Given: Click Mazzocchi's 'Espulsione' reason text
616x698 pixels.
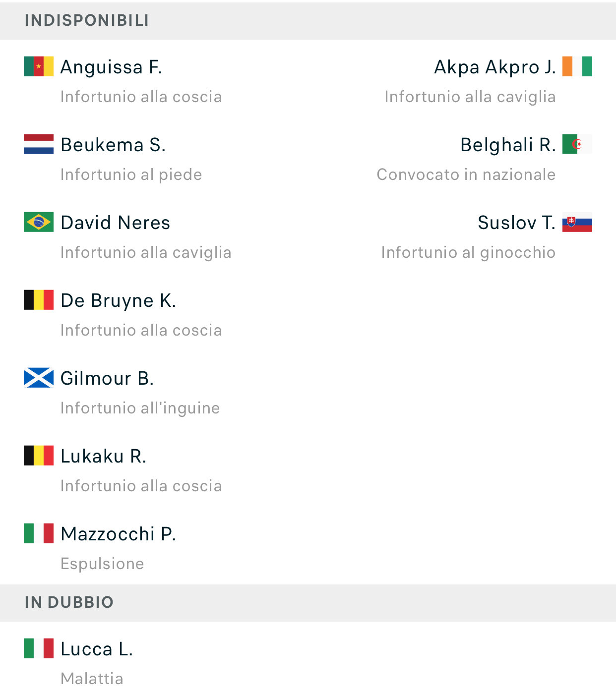Looking at the screenshot, I should pos(102,564).
